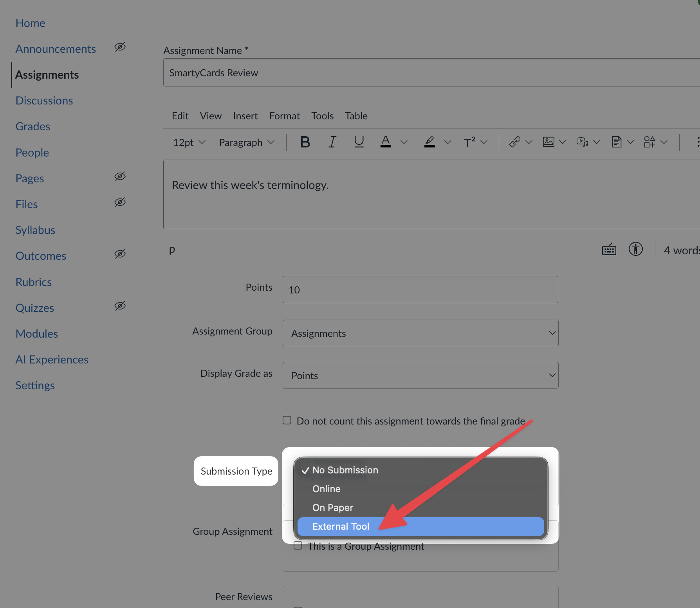Open the Paragraph style dropdown
The image size is (700, 608).
[x=247, y=142]
